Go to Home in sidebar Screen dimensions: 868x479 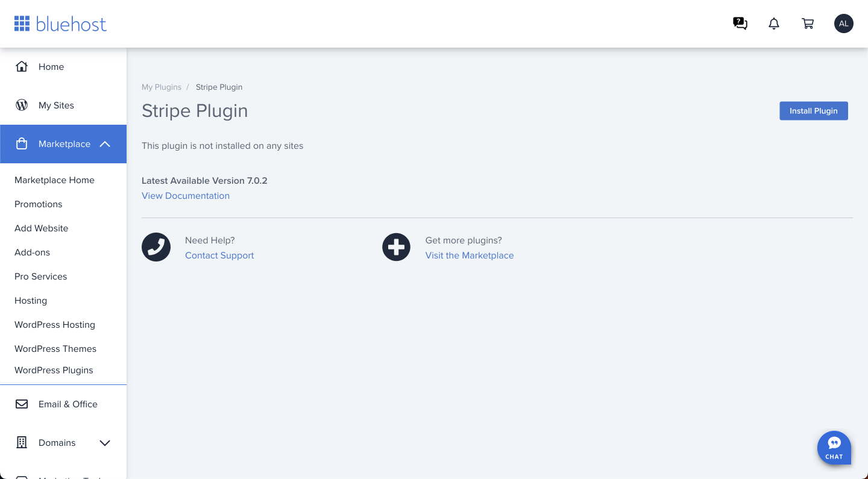click(x=51, y=67)
